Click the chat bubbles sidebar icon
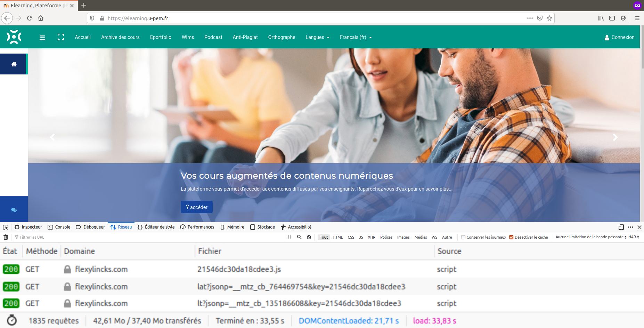Viewport: 644px width, 328px height. 14,210
